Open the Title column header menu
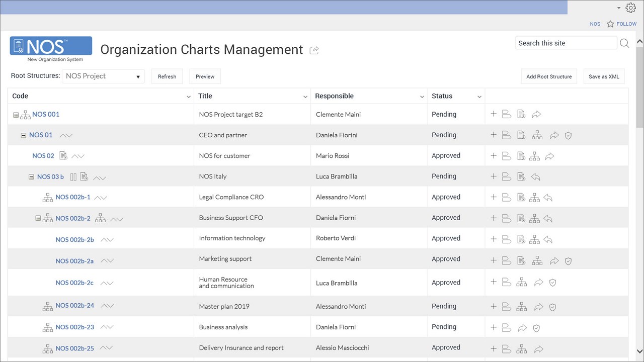Viewport: 644px width, 362px height. point(305,97)
